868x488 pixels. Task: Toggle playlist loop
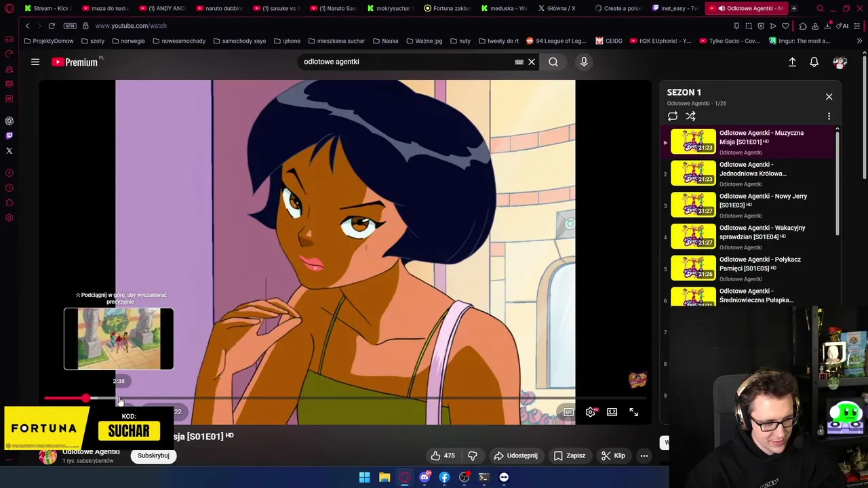point(673,117)
